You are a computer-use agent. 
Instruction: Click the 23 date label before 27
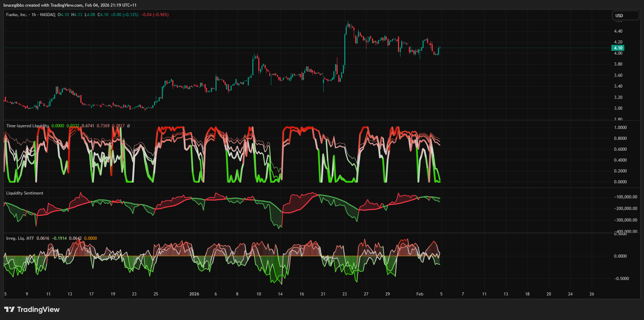click(x=345, y=294)
